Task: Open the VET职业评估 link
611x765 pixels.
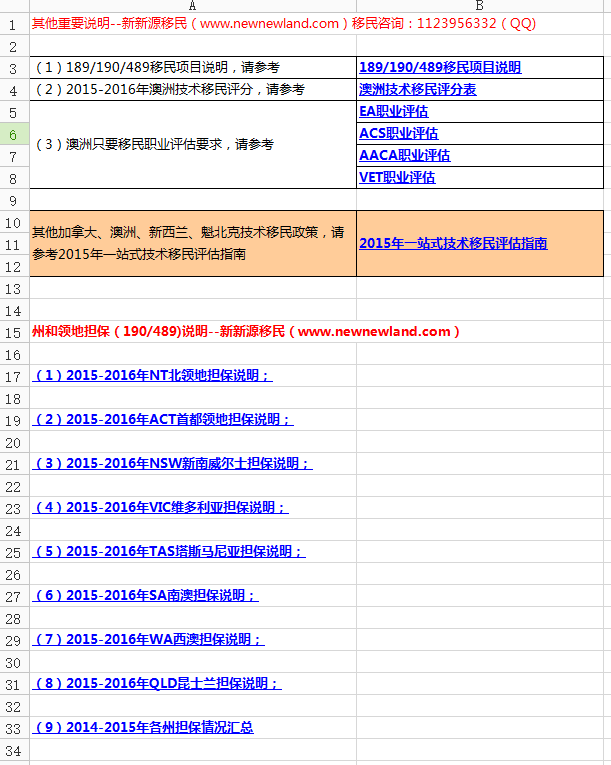Action: [x=397, y=177]
